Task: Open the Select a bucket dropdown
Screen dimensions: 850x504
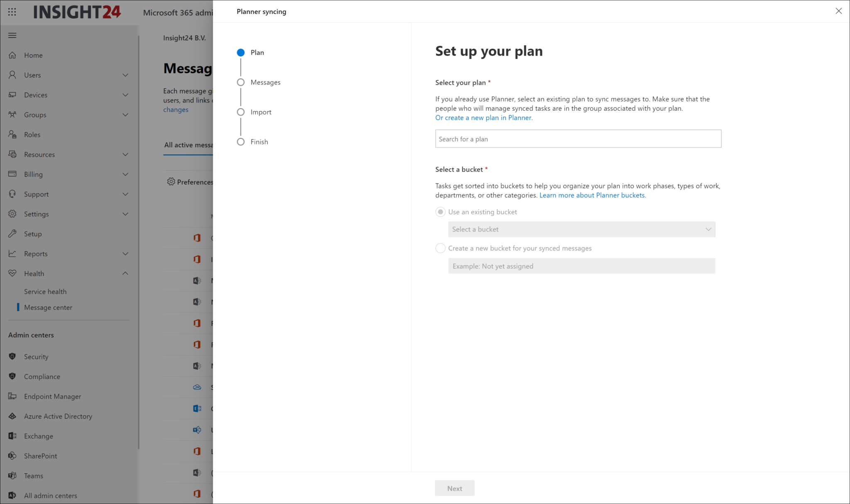Action: coord(581,229)
